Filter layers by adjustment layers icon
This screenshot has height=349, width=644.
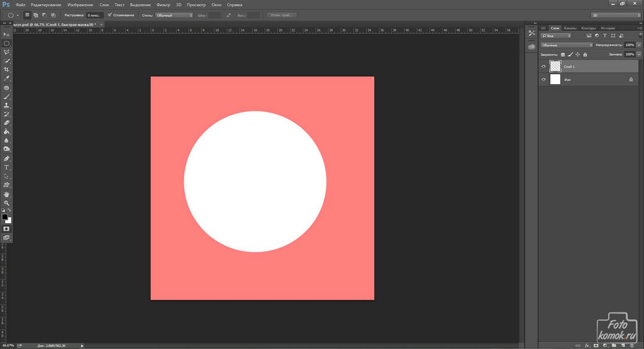click(x=597, y=36)
